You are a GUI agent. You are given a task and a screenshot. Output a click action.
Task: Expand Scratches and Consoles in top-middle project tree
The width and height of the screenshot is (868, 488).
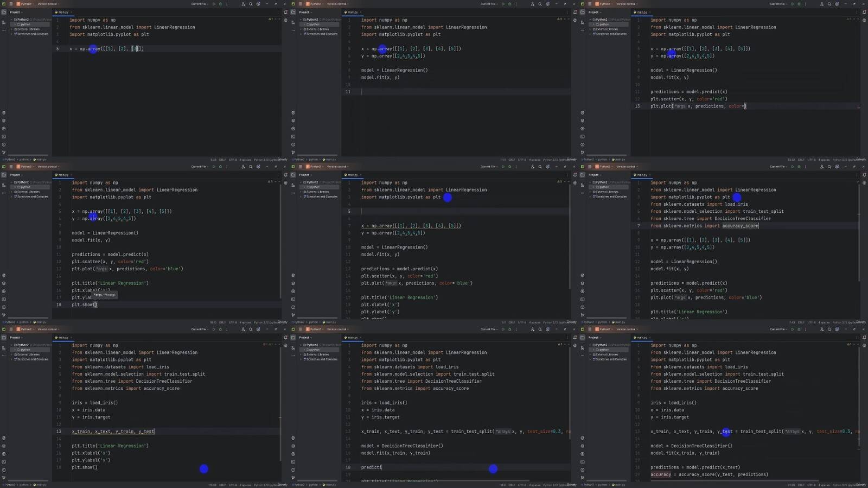[x=301, y=34]
